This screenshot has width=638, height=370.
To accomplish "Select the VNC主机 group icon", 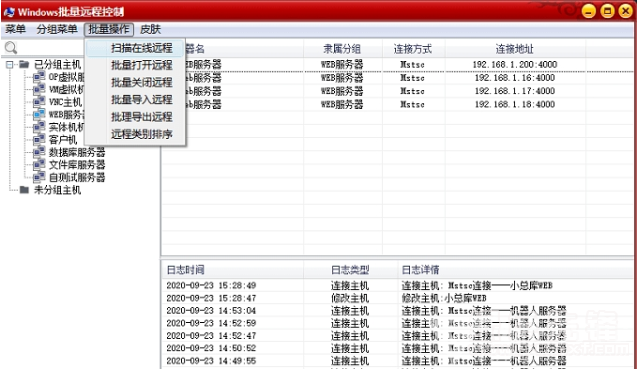I will (x=39, y=101).
